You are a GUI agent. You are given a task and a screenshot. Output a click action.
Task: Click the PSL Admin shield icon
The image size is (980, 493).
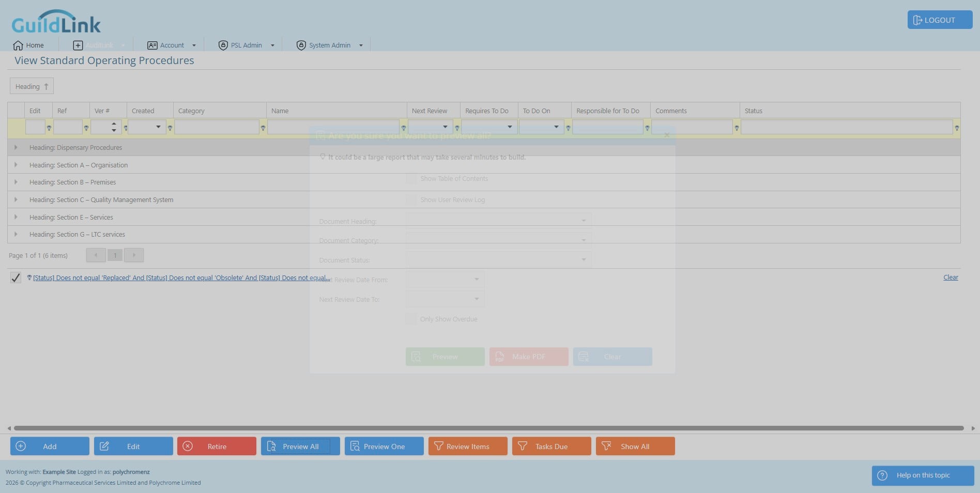pos(223,45)
